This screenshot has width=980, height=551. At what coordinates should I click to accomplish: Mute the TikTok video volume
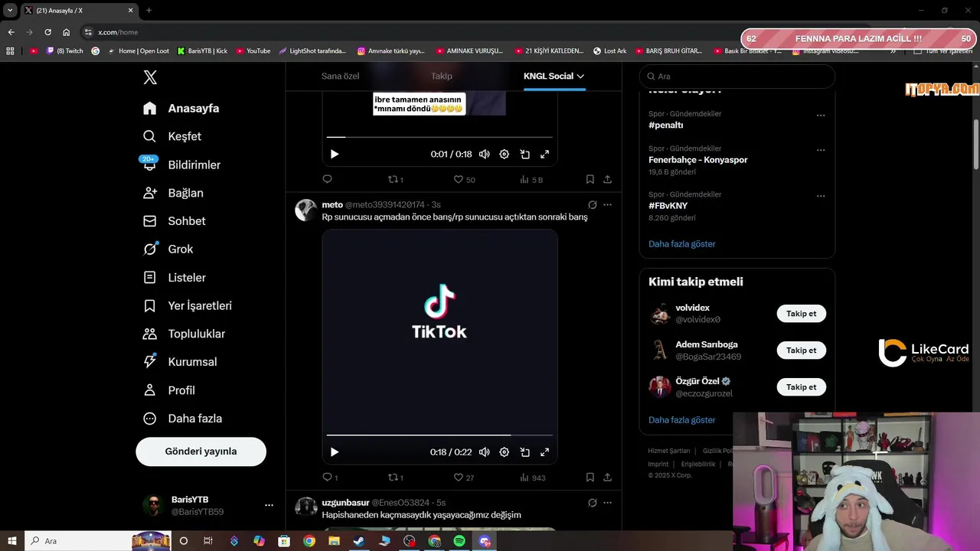pos(484,452)
